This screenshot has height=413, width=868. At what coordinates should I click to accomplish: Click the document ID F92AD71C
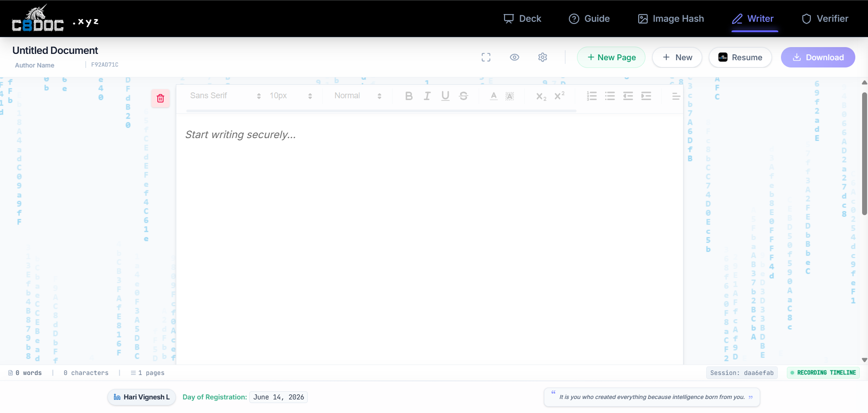tap(105, 65)
